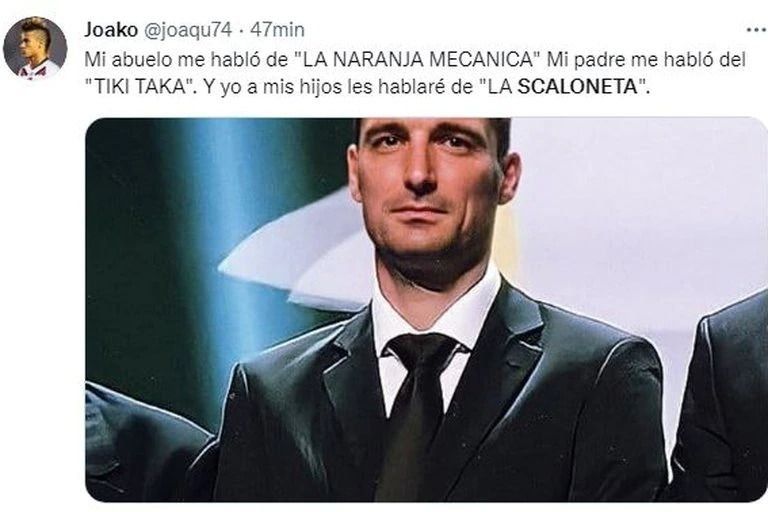
Task: Click the "LA NARANJA MECANICA" phrase in tweet
Action: click(417, 59)
